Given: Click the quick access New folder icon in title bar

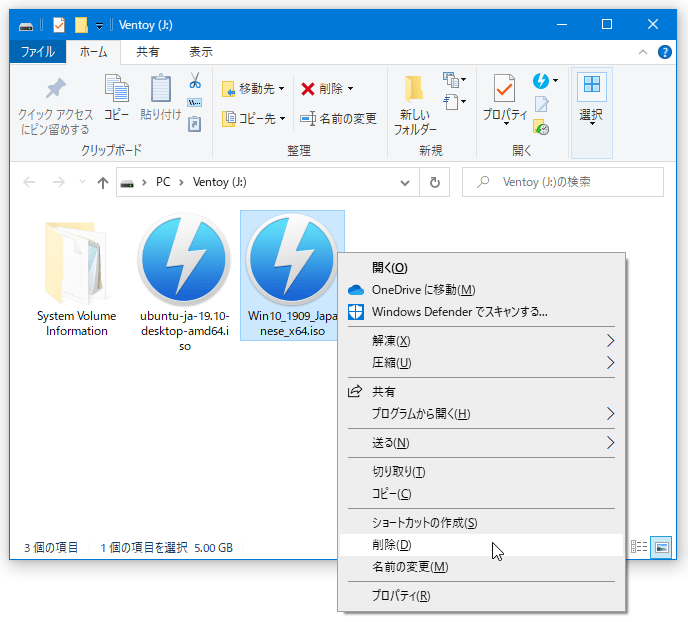Looking at the screenshot, I should 81,25.
